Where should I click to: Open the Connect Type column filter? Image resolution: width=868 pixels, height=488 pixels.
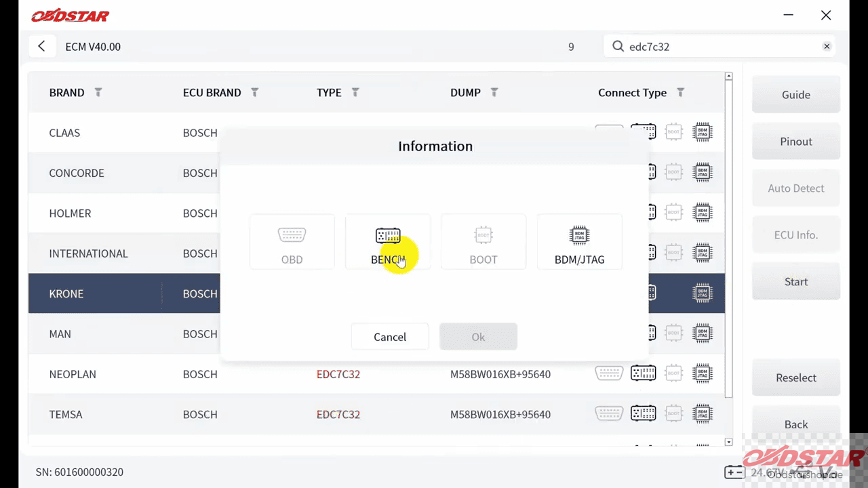pos(681,92)
